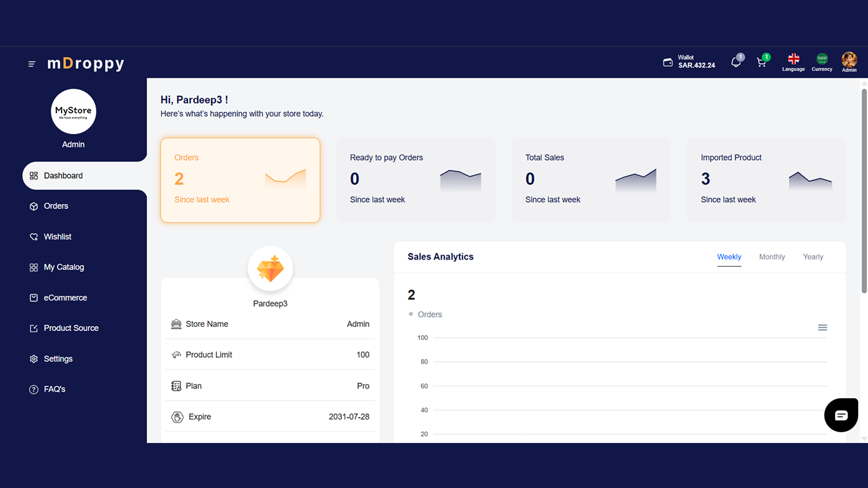Open the notifications bell icon

[736, 62]
